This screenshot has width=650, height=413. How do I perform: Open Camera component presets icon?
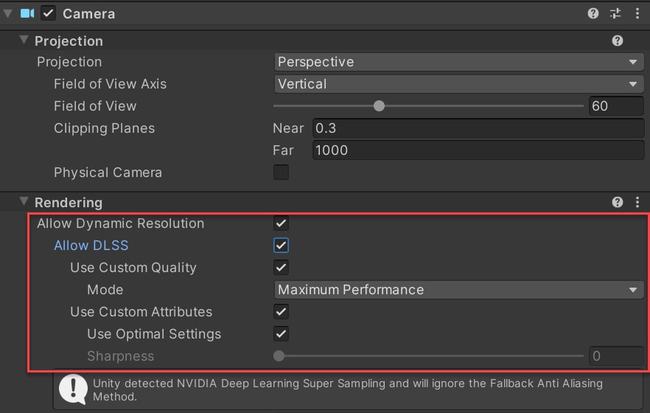[x=615, y=14]
